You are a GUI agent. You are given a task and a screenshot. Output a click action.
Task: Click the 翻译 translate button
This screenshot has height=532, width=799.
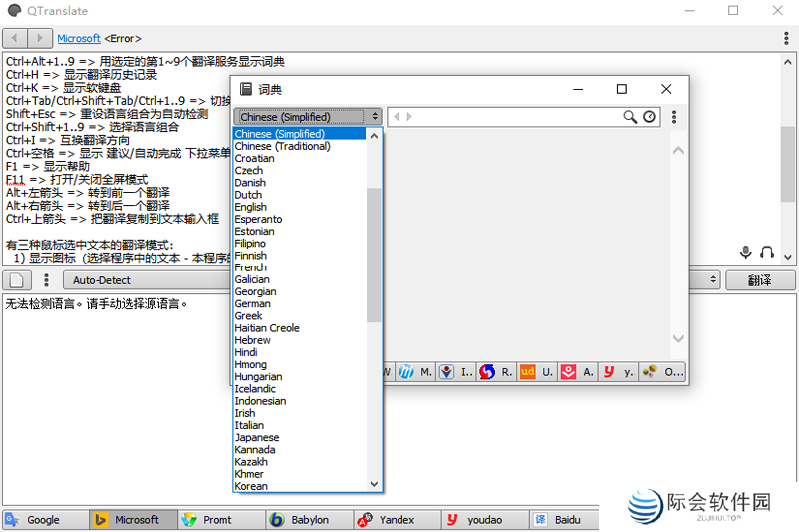click(x=760, y=280)
